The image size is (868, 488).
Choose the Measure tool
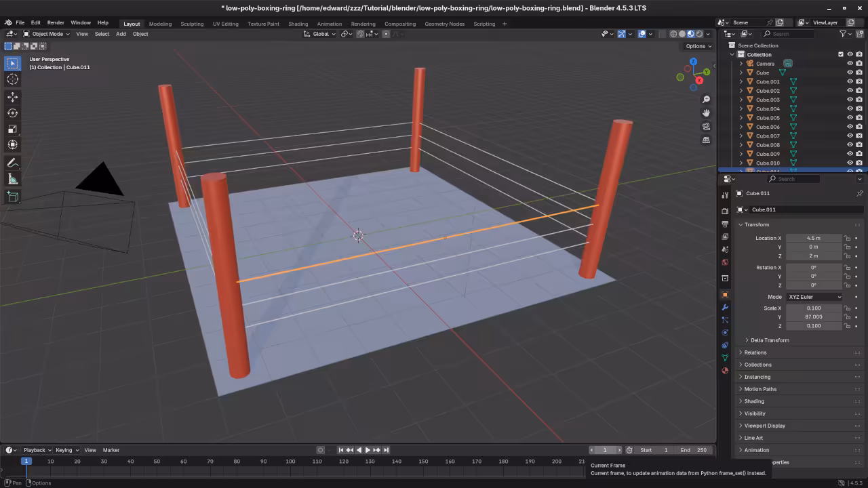tap(12, 179)
